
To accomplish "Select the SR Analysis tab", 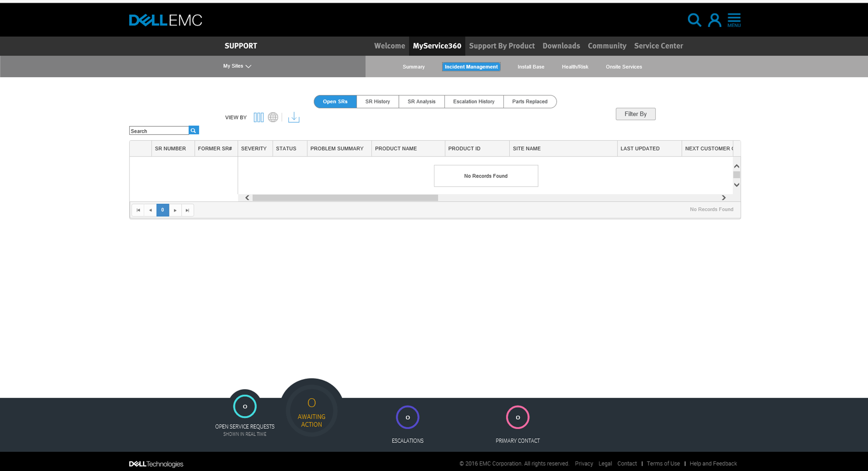I will point(421,101).
